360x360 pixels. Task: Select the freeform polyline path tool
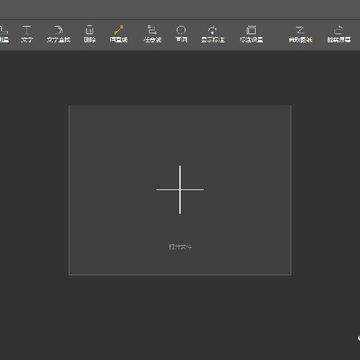point(152,34)
